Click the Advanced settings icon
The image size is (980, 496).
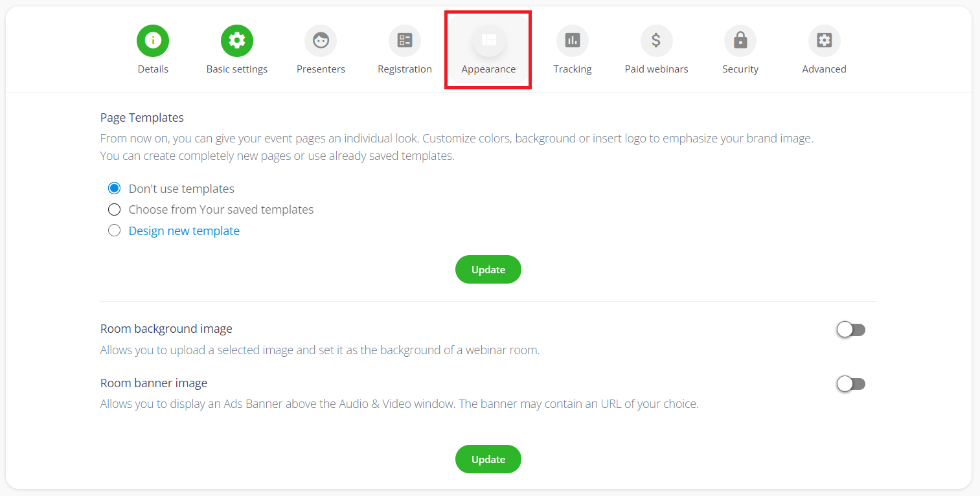[825, 41]
